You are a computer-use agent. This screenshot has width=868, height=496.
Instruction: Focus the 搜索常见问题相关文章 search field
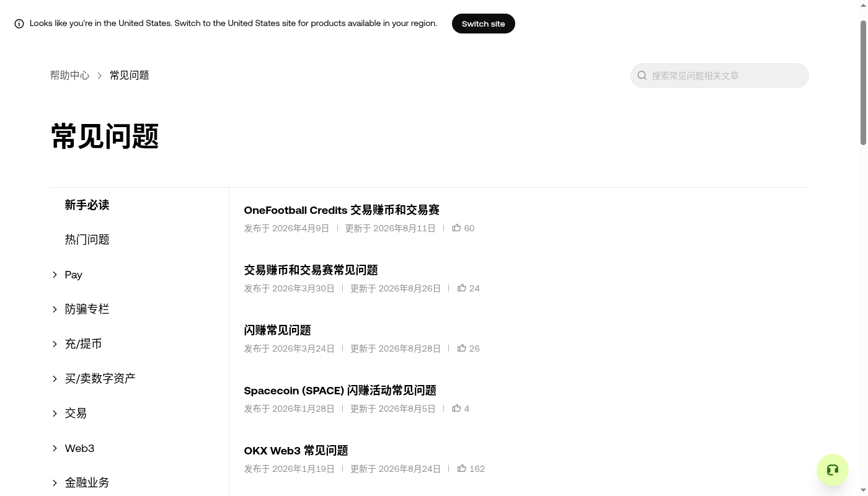pos(720,76)
